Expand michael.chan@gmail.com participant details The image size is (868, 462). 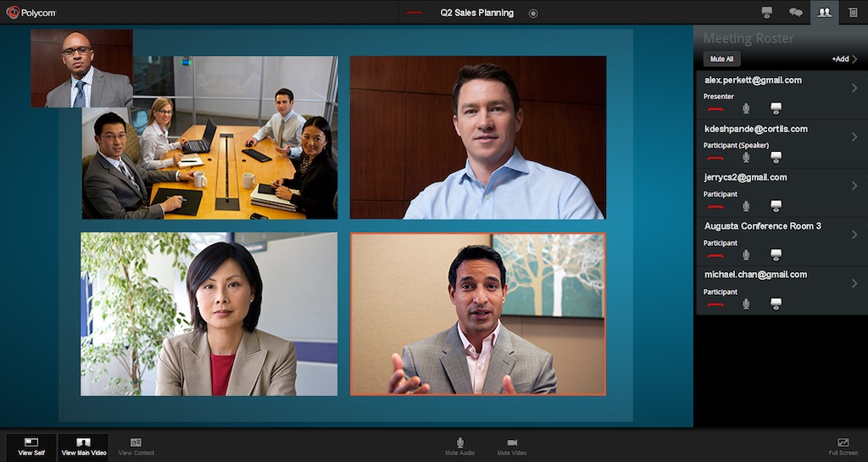854,283
